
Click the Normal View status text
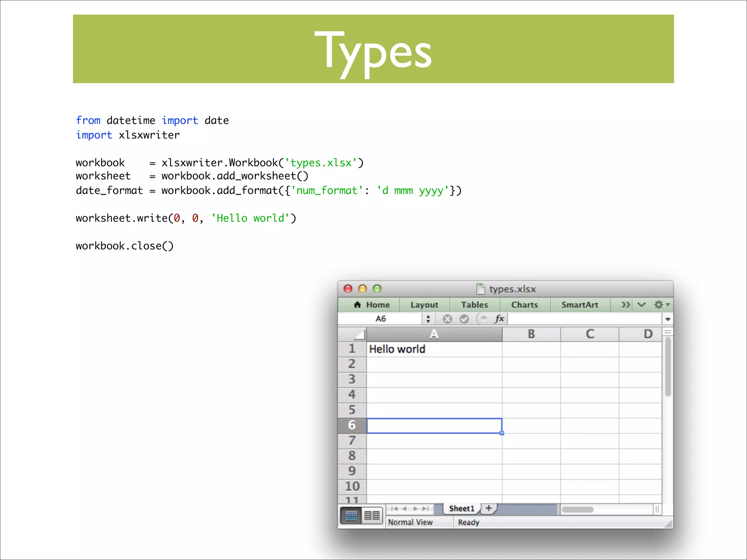(x=410, y=522)
